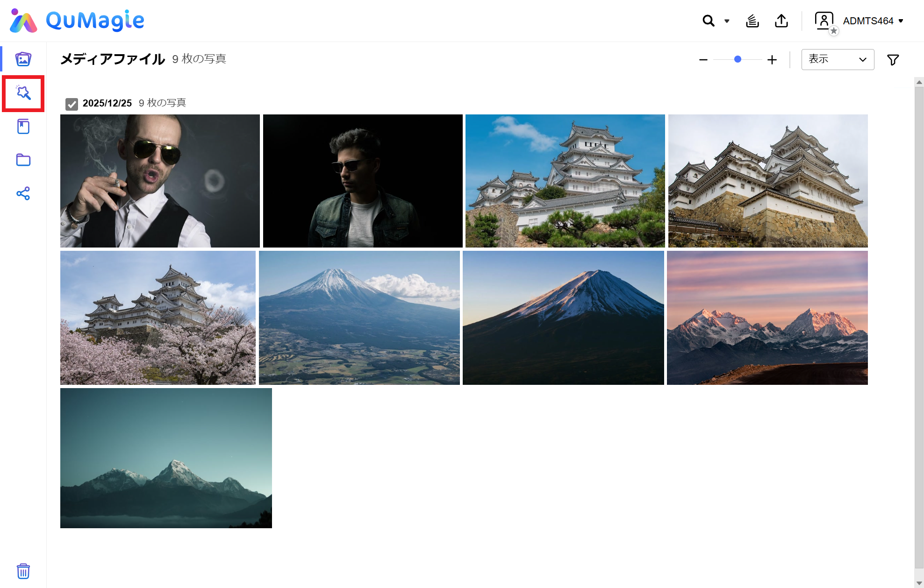Open castle photo on stone wall, overcast sky
924x588 pixels.
(x=768, y=181)
